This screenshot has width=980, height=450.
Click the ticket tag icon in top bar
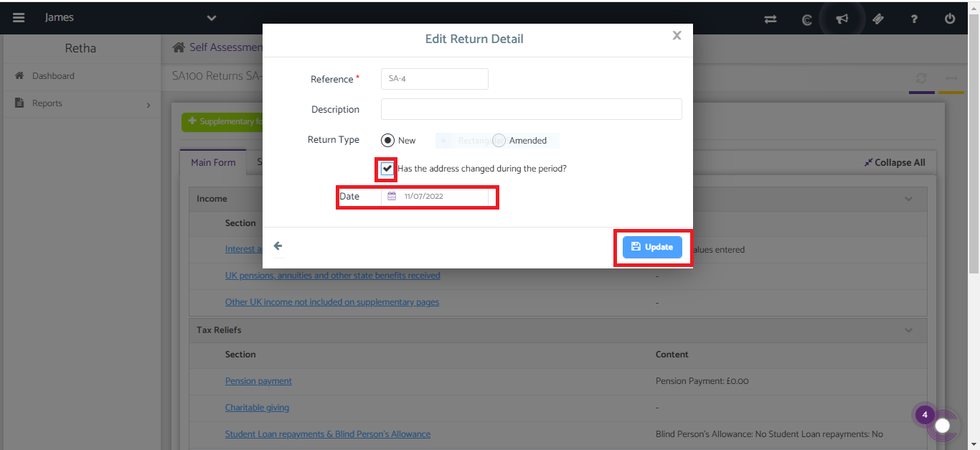(878, 19)
